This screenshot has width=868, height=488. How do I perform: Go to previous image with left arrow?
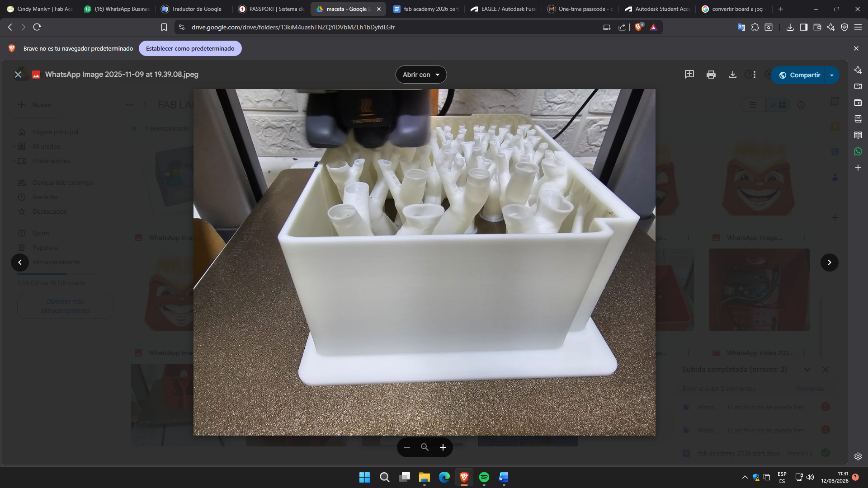20,263
